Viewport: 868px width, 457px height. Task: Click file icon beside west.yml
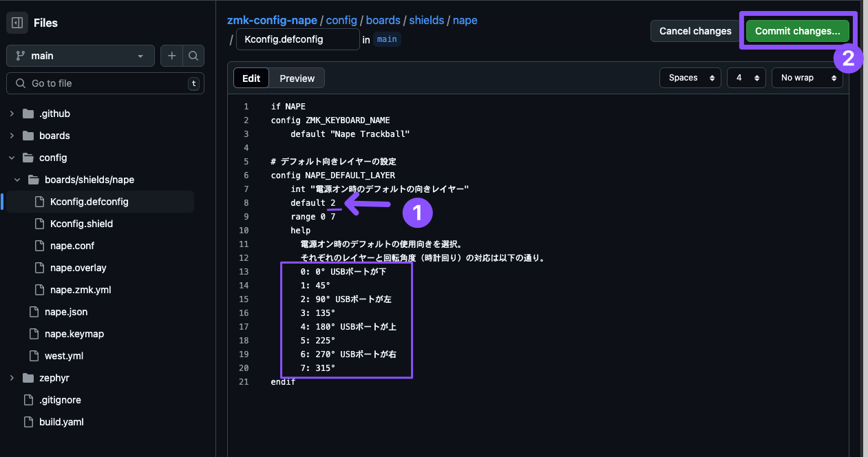(34, 356)
